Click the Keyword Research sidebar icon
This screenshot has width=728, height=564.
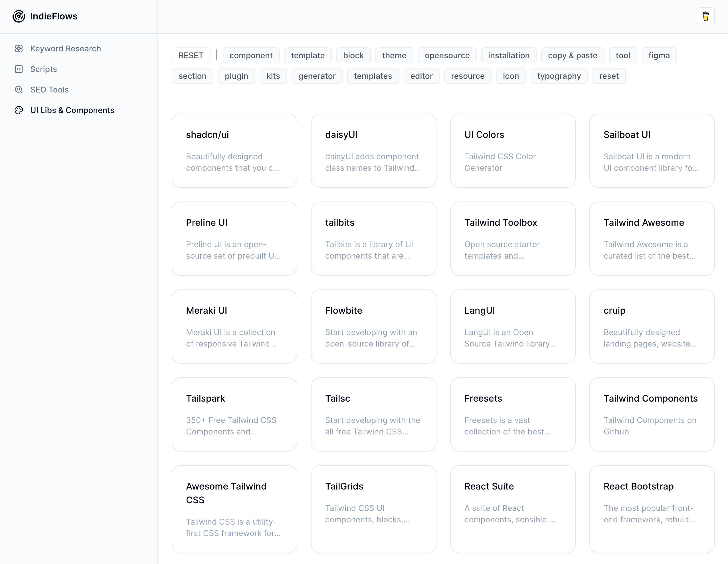coord(19,49)
